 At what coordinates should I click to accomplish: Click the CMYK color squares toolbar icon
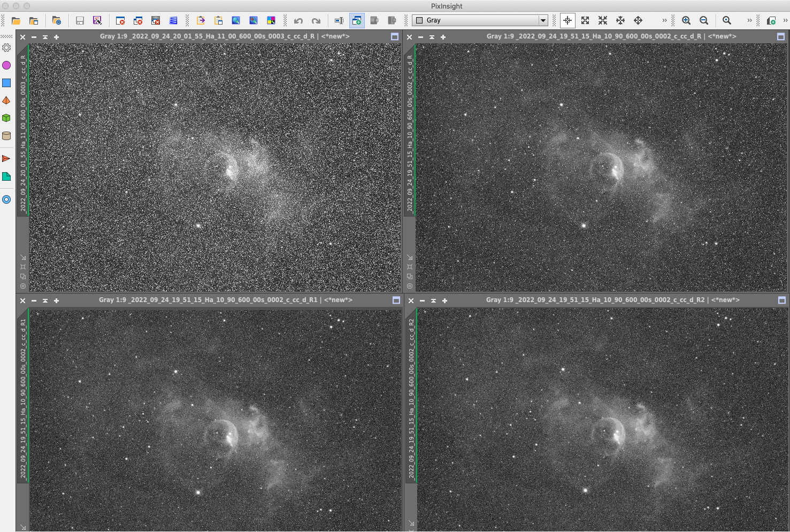[x=271, y=21]
